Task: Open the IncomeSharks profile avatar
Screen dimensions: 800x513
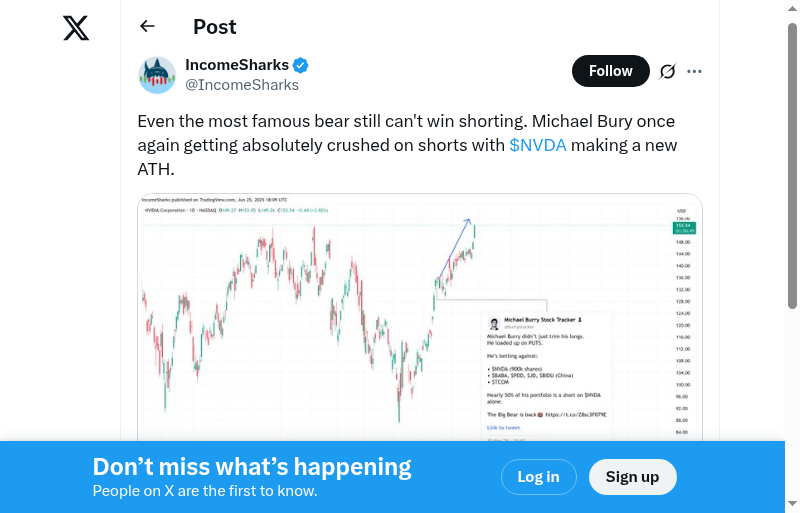Action: 157,75
